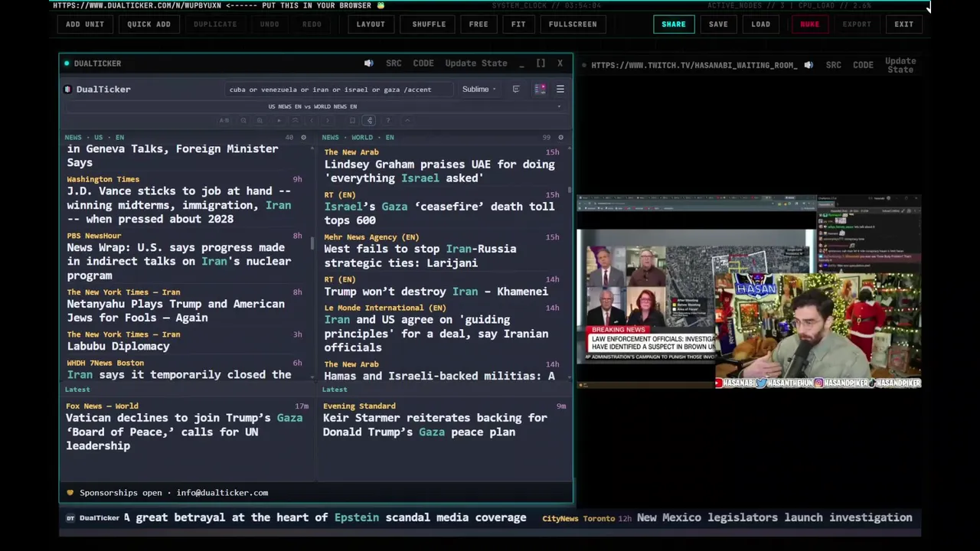Collapse the toolbar with the up chevron
980x551 pixels.
(407, 120)
